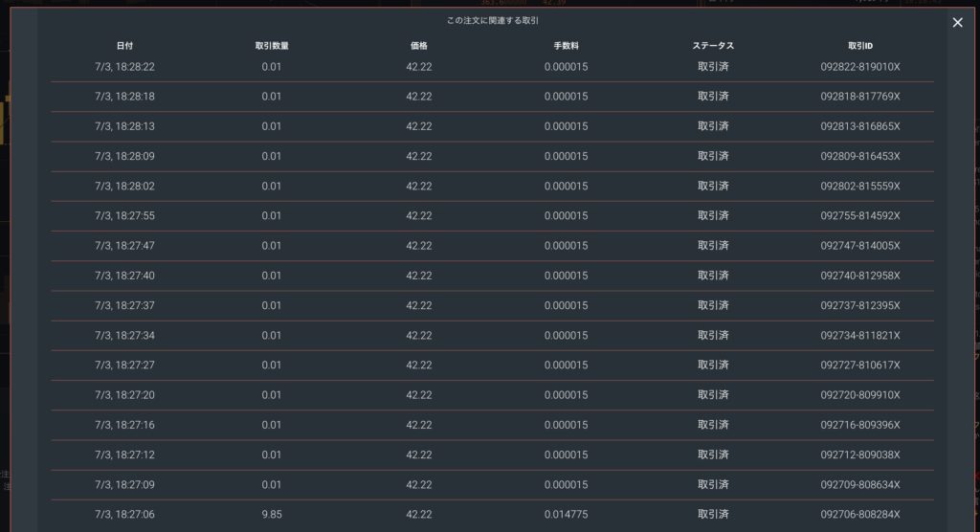Viewport: 980px width, 532px height.
Task: Click the 7/3, 18:27:55 date cell
Action: pyautogui.click(x=124, y=215)
